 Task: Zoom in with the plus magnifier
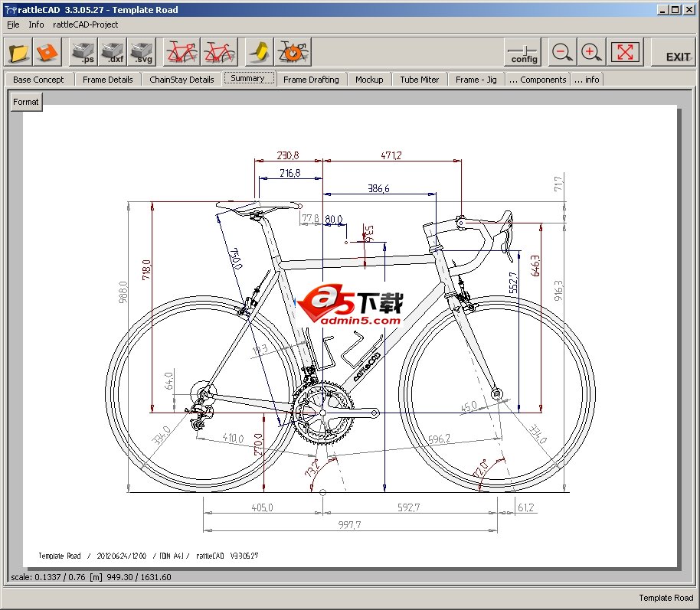tap(590, 53)
